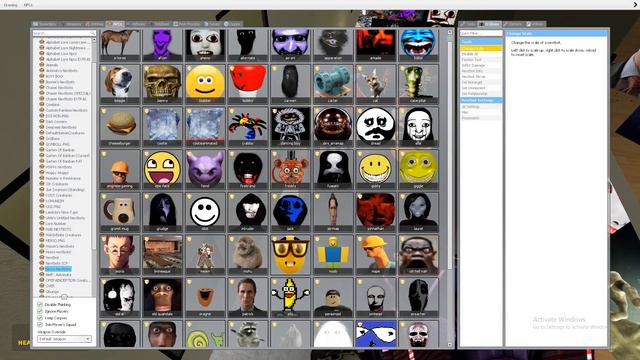The image size is (640, 360).
Task: Toggle the Disable Thinking checkbox
Action: point(40,304)
